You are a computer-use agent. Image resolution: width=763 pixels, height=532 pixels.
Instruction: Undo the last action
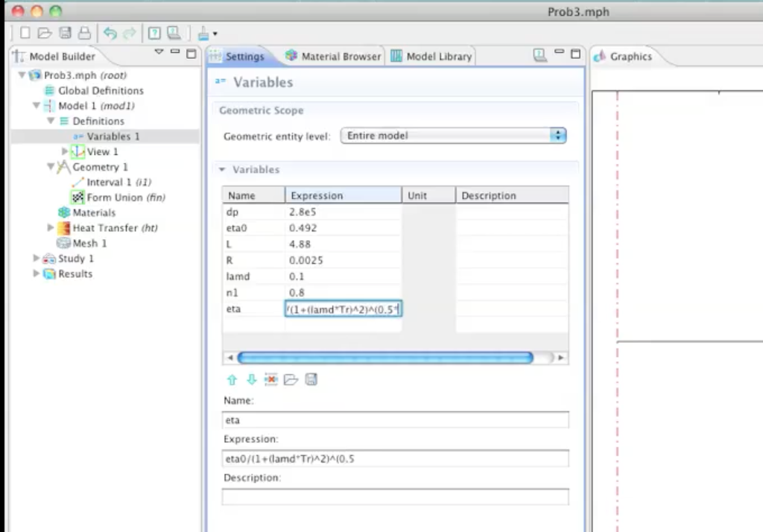[x=110, y=33]
